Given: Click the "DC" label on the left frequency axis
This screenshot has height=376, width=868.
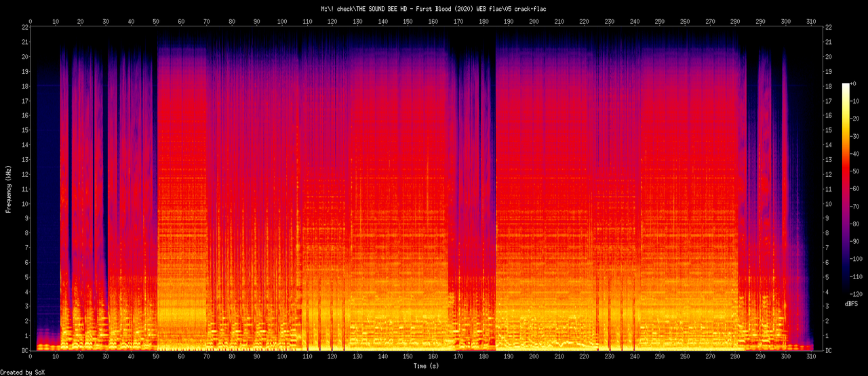Looking at the screenshot, I should 24,350.
